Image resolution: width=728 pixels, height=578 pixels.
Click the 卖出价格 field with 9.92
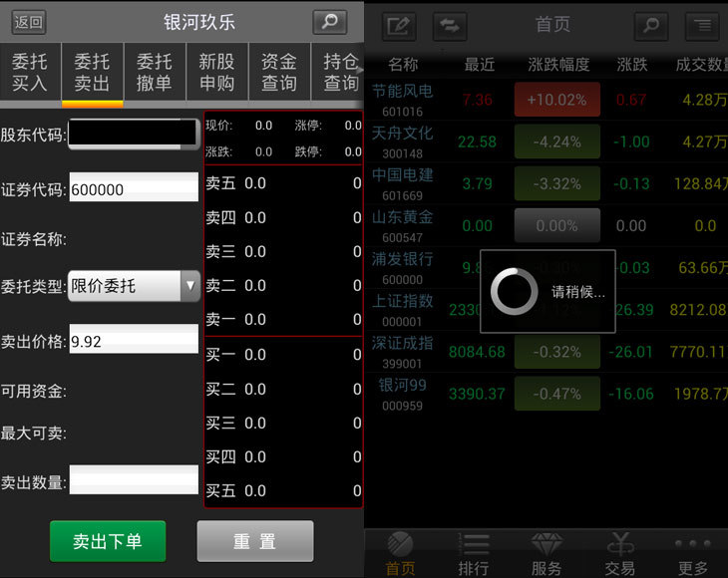coord(134,339)
